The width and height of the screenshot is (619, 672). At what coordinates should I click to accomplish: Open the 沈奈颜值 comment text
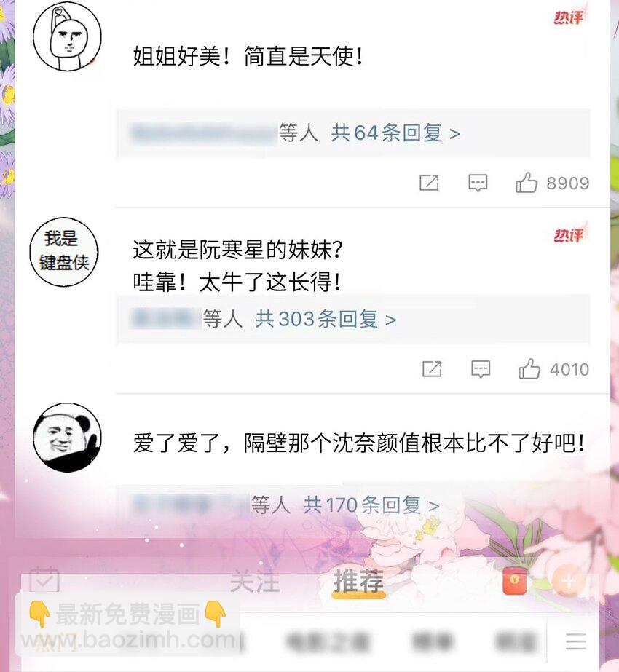click(359, 443)
